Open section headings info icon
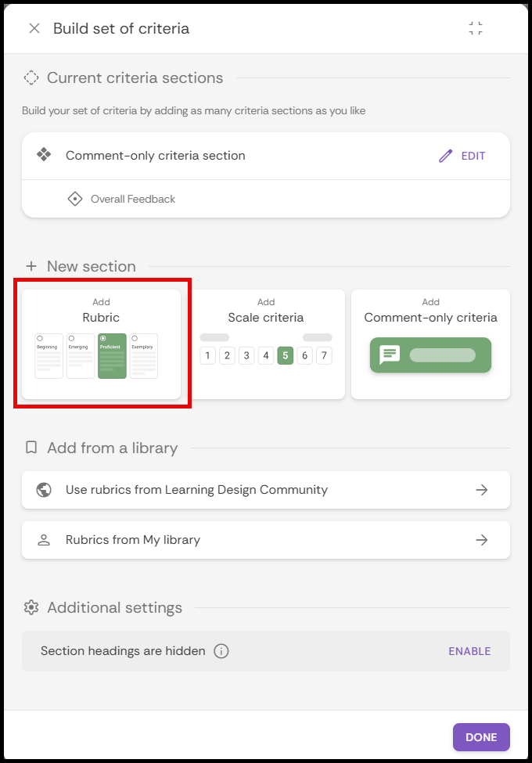Image resolution: width=532 pixels, height=763 pixels. point(221,651)
